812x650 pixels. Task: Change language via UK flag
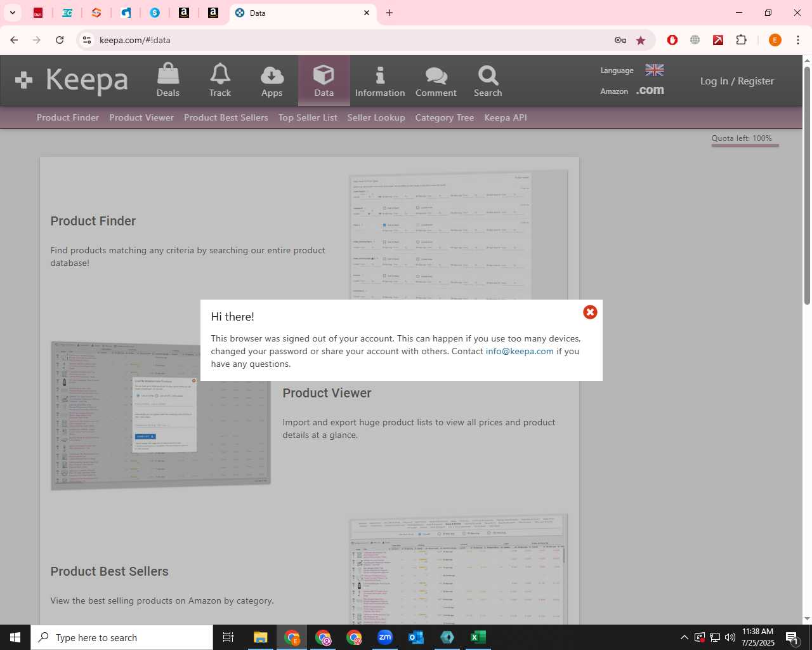pyautogui.click(x=655, y=70)
